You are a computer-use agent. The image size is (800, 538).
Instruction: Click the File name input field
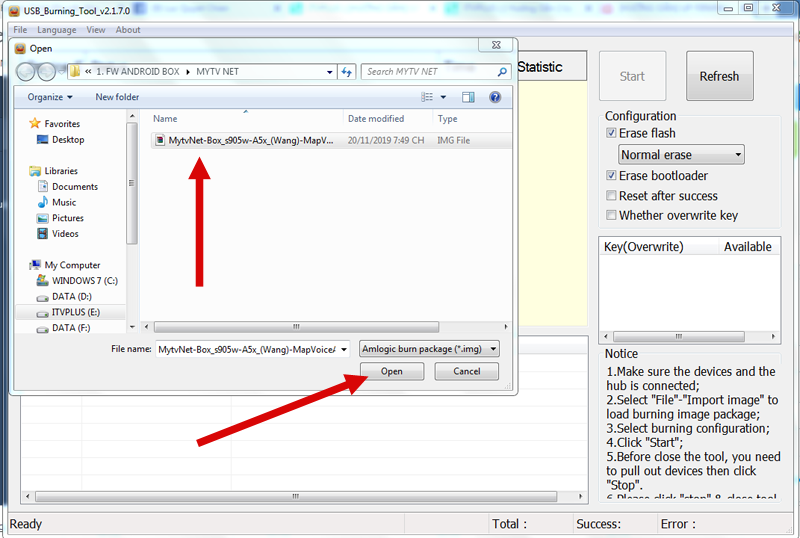[x=247, y=350]
